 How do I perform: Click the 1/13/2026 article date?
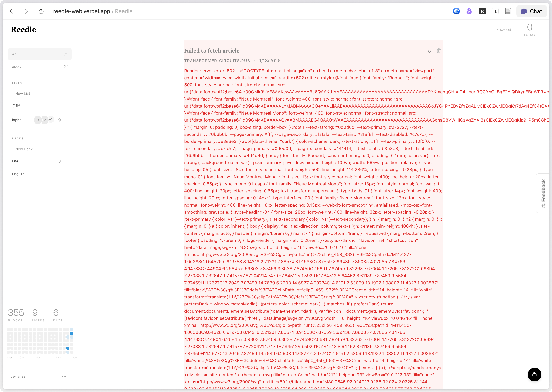coord(270,61)
